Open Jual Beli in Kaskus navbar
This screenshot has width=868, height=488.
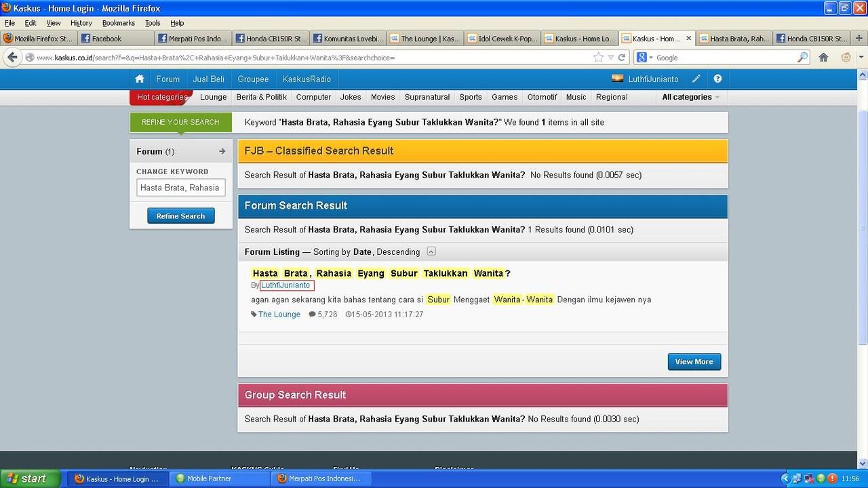[208, 79]
